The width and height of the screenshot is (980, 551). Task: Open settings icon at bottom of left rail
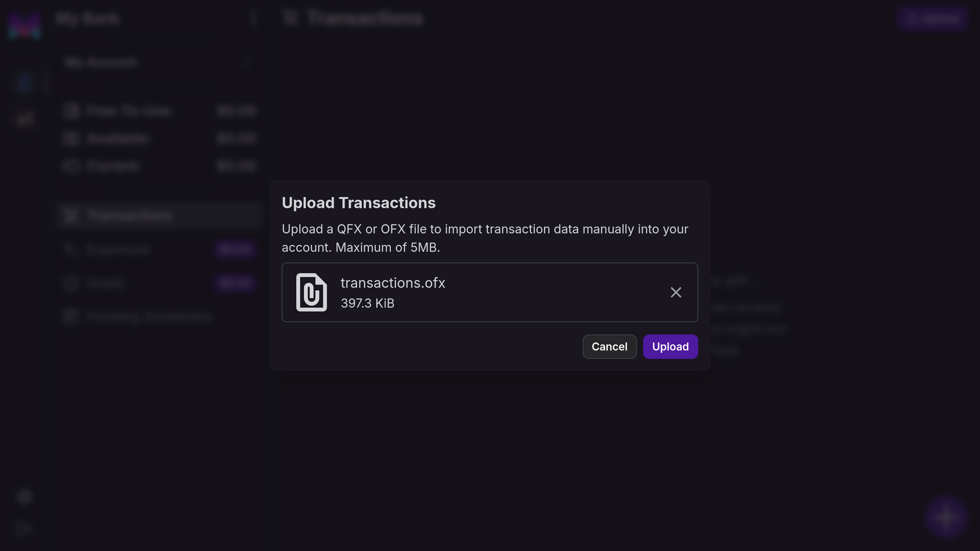coord(24,497)
